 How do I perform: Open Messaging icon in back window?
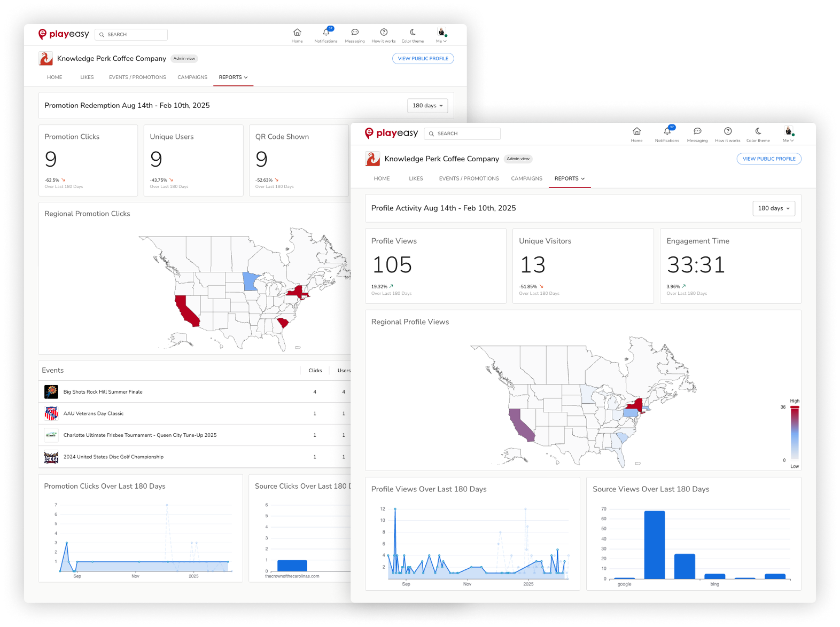coord(355,33)
